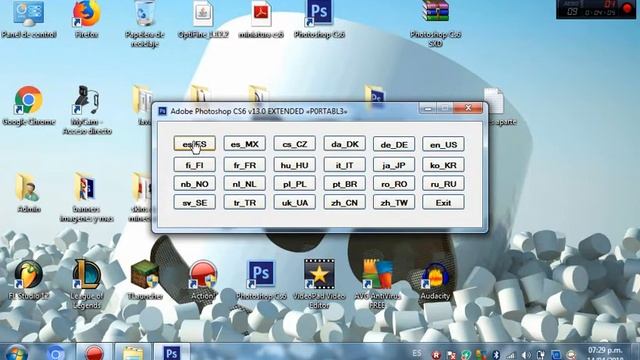Choose the es_MX language button

pyautogui.click(x=244, y=144)
